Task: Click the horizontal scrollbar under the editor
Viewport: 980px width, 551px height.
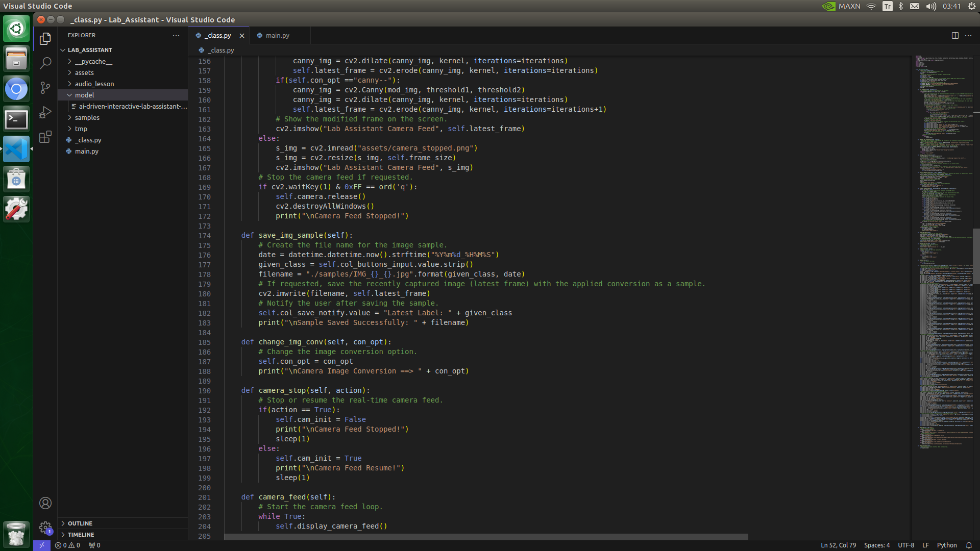Action: pyautogui.click(x=485, y=537)
